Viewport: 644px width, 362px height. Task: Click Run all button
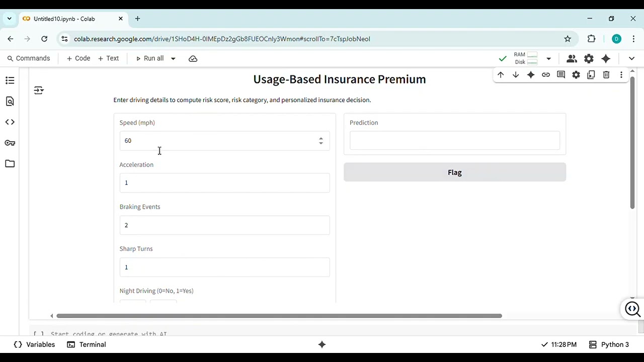point(149,58)
